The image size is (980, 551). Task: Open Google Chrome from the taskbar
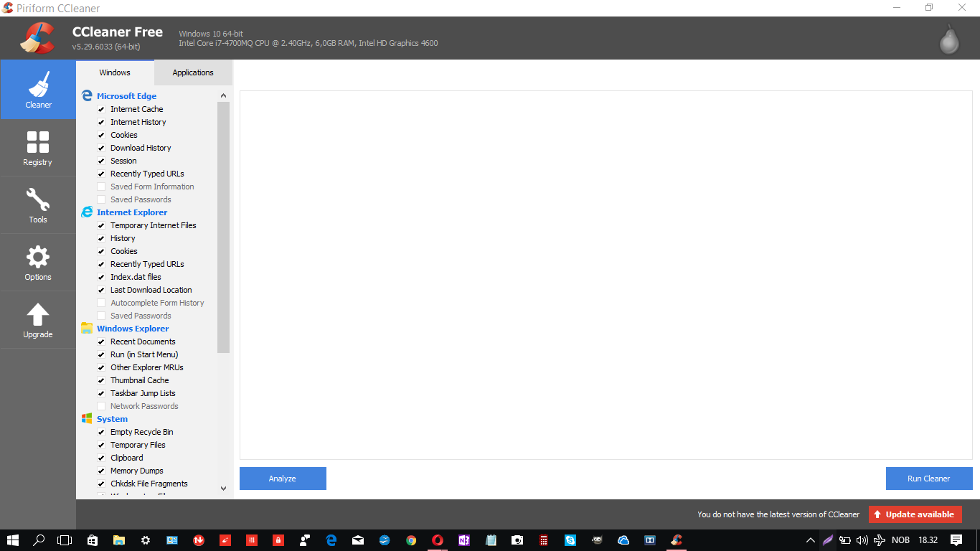coord(410,540)
